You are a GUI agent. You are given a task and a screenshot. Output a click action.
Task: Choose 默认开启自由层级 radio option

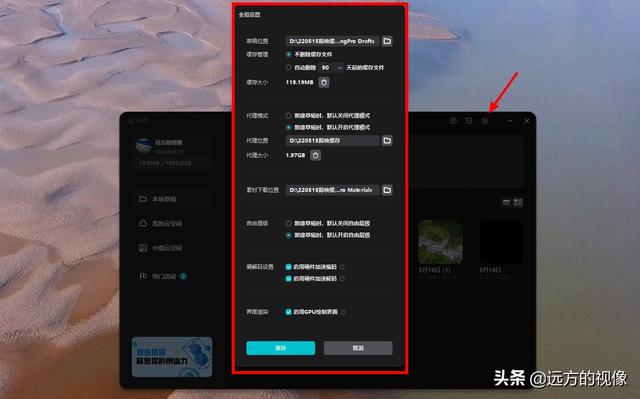[289, 235]
